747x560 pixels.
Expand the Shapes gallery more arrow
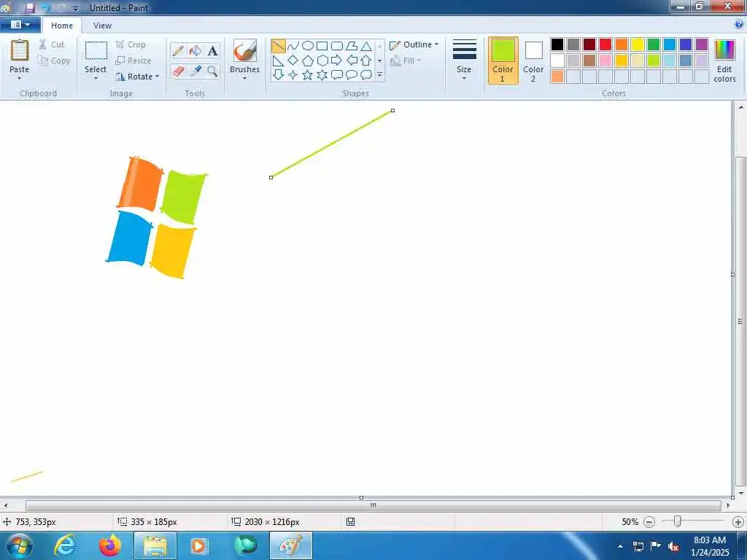[x=379, y=75]
